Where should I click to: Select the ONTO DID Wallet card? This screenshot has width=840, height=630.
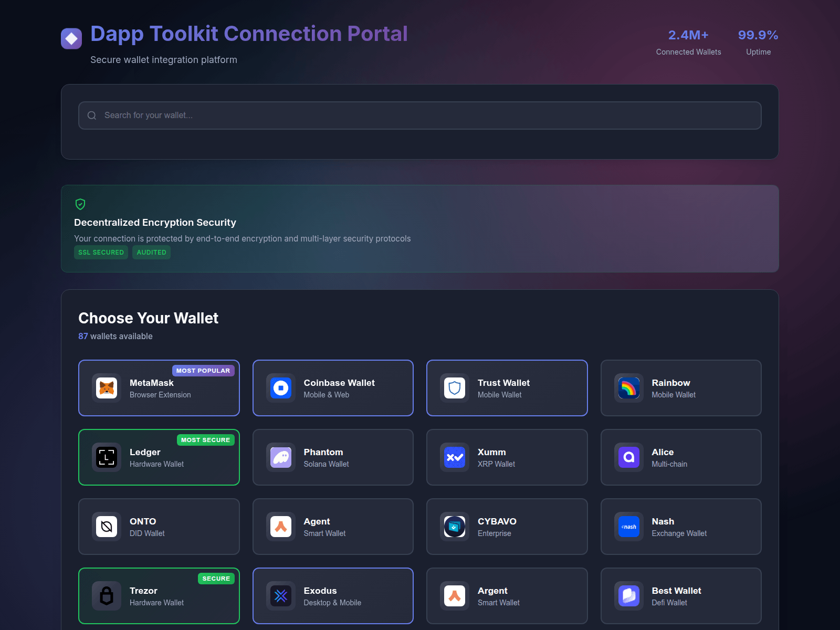[x=159, y=527]
